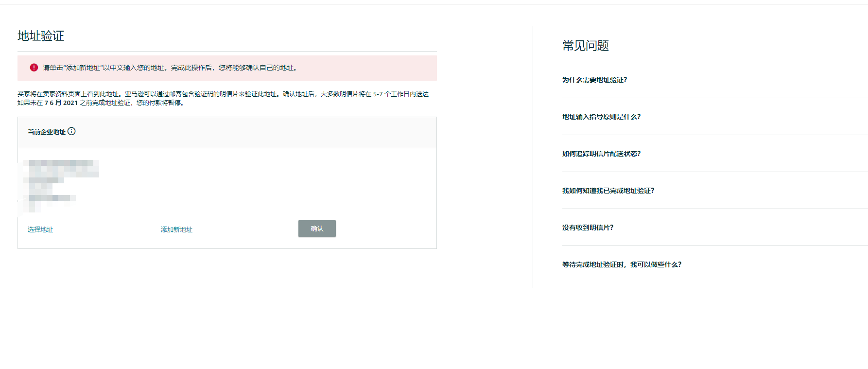Click the 常见问题 heading
This screenshot has height=369, width=868.
tap(586, 46)
